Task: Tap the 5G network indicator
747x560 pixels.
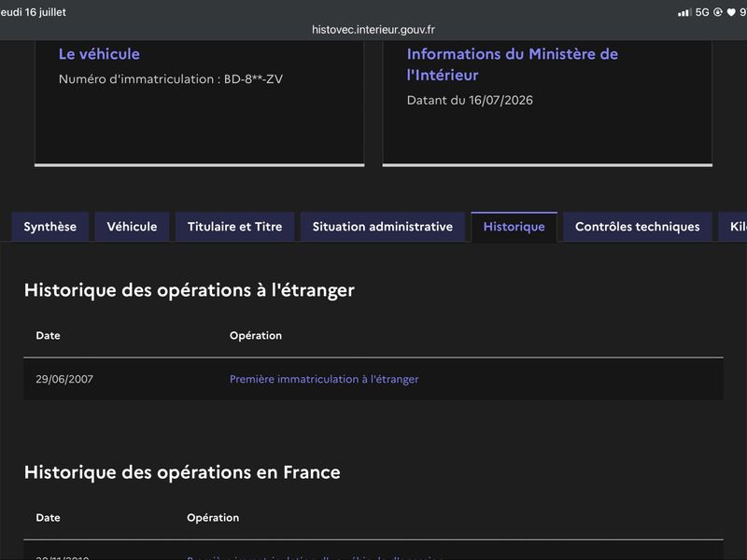Action: [x=702, y=12]
